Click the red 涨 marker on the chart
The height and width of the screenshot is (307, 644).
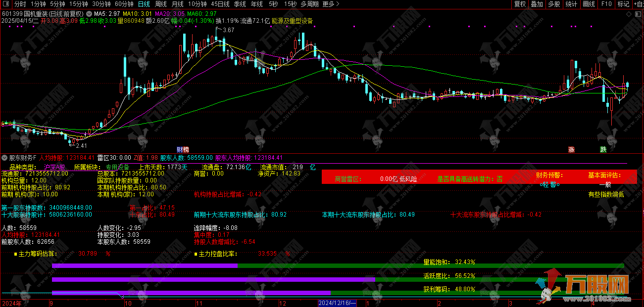coord(571,149)
